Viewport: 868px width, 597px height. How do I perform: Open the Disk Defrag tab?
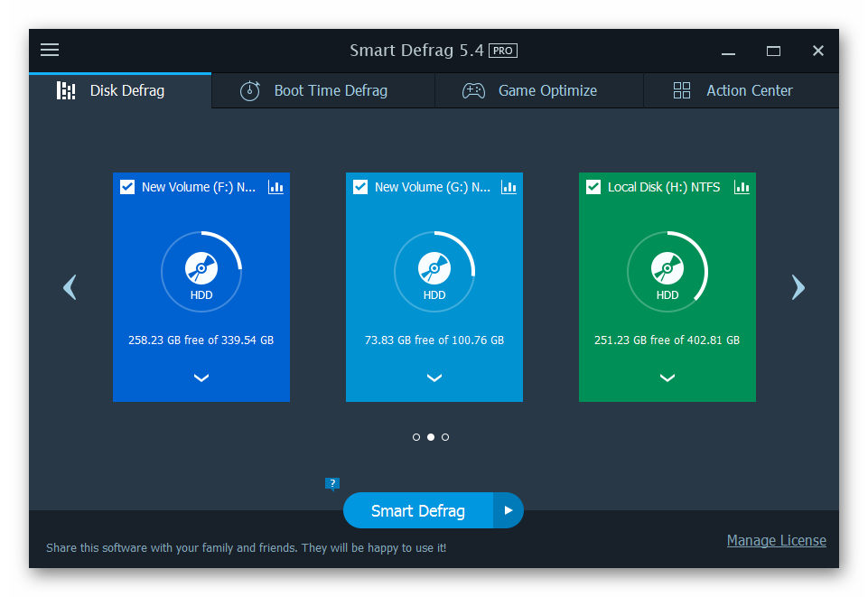(120, 90)
